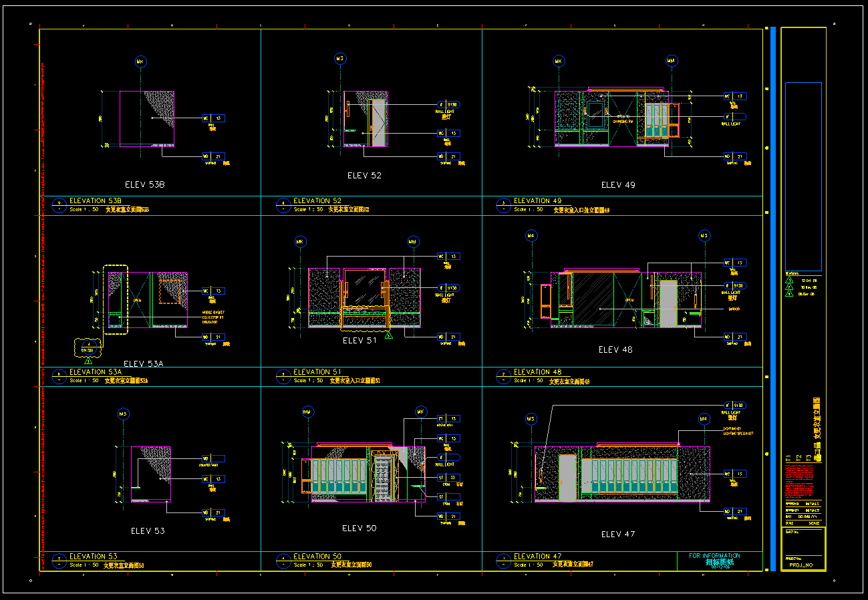Click the ELEVATION 47 title text

click(x=538, y=556)
